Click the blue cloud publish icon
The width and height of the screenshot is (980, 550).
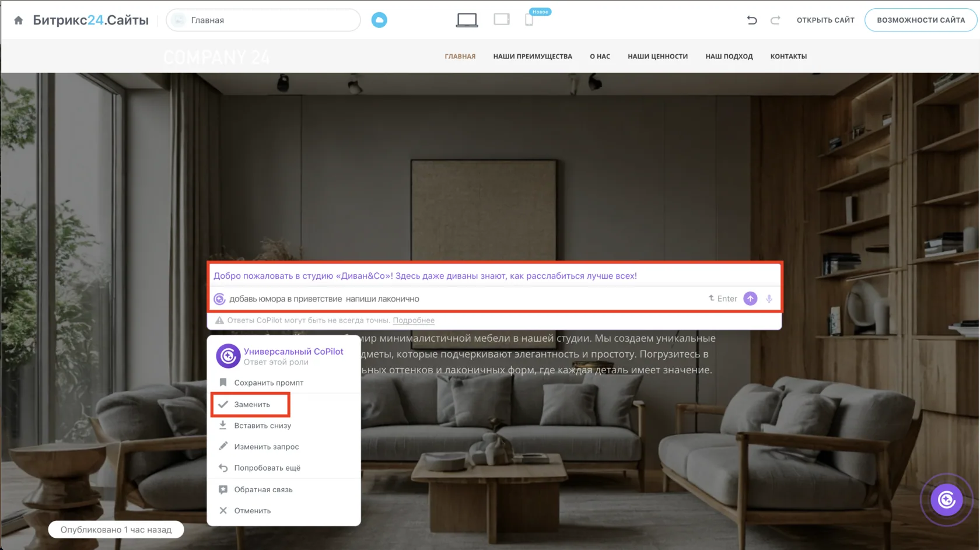[x=379, y=20]
